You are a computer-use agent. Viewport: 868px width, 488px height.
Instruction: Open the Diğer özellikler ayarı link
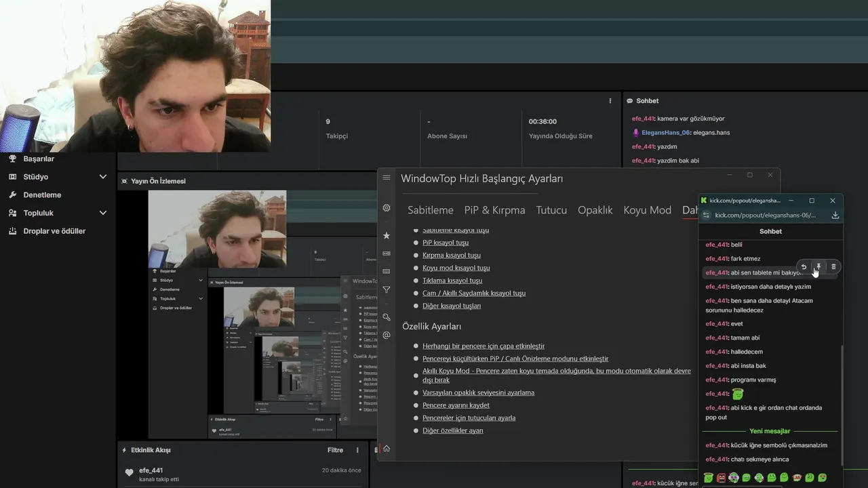[x=453, y=430]
